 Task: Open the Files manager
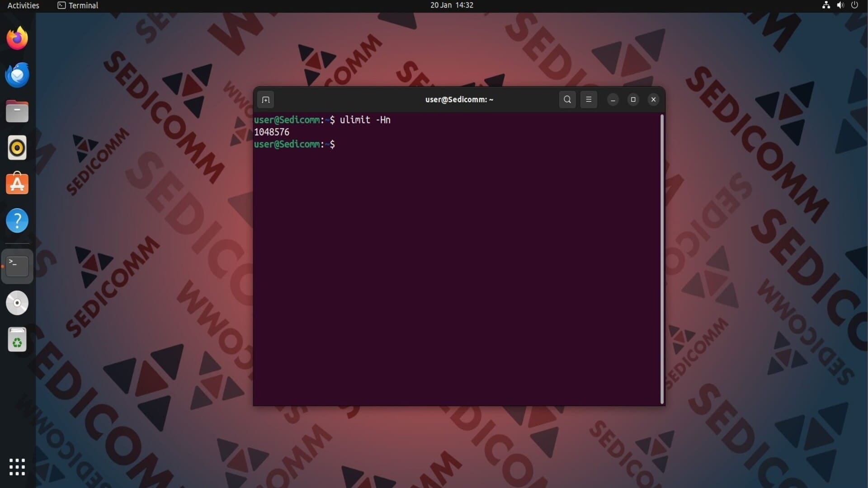click(17, 112)
